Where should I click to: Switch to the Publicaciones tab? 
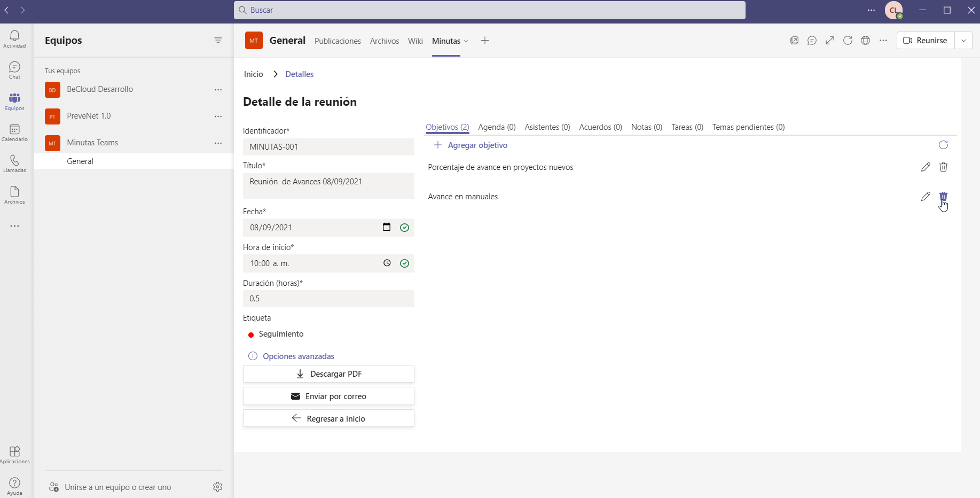(338, 41)
